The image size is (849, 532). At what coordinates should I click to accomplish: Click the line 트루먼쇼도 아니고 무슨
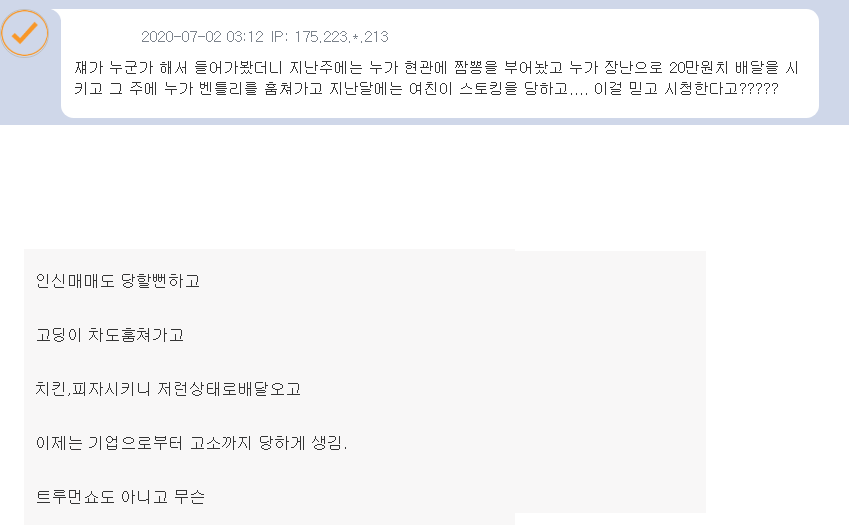coord(120,497)
